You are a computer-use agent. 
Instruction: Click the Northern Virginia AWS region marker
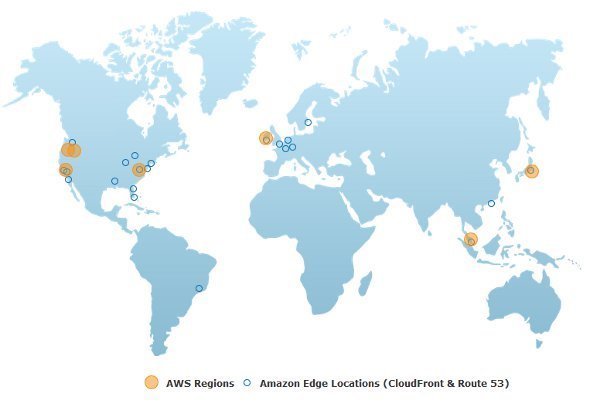click(x=139, y=170)
